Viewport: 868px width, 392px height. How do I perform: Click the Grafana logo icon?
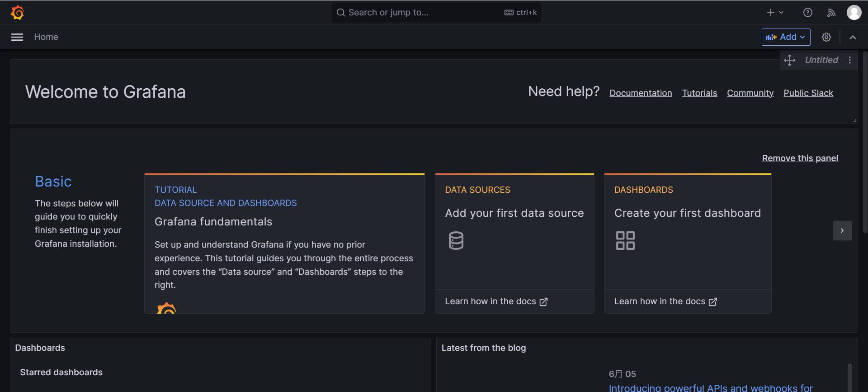17,13
